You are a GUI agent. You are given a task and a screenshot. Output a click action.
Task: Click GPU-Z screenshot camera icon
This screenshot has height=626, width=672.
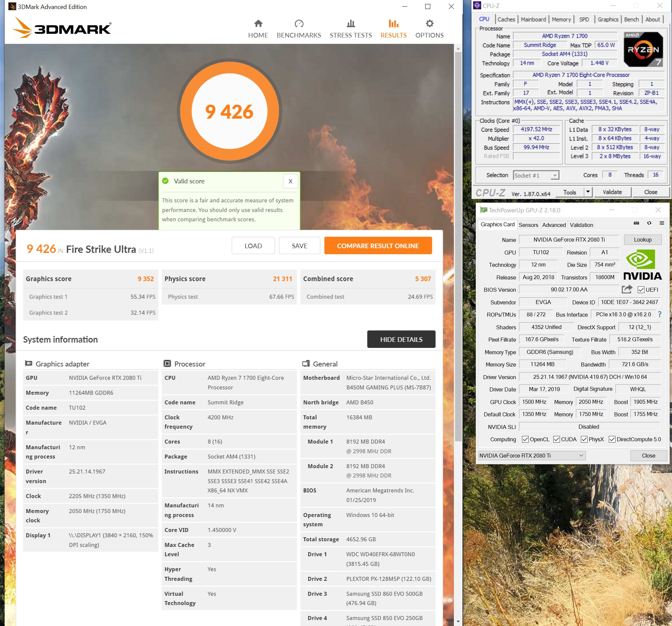click(x=636, y=223)
